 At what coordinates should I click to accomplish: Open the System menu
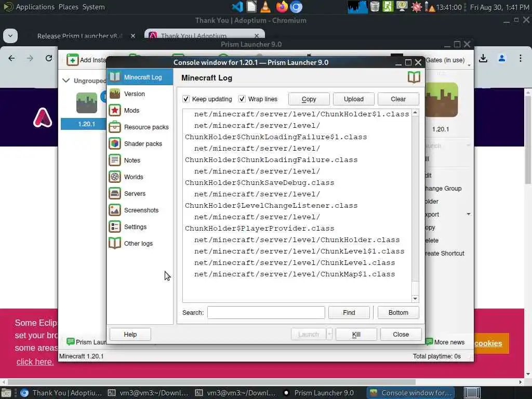tap(94, 7)
